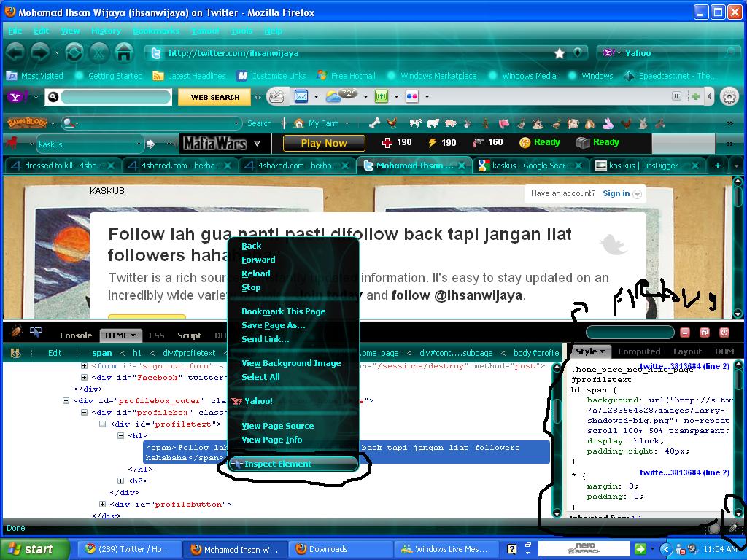This screenshot has height=560, width=747.
Task: Go to home page with house icon
Action: point(124,52)
